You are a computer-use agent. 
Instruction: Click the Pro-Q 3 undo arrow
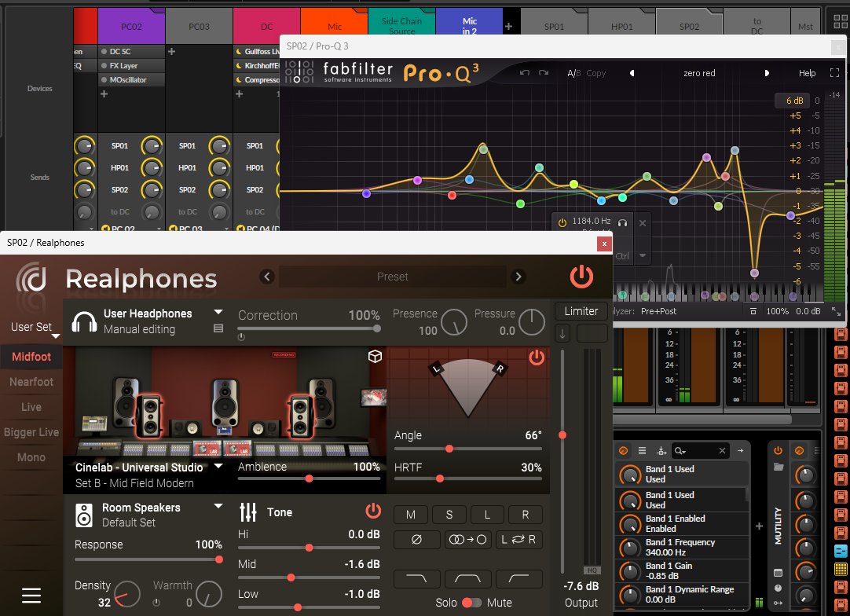click(x=524, y=72)
